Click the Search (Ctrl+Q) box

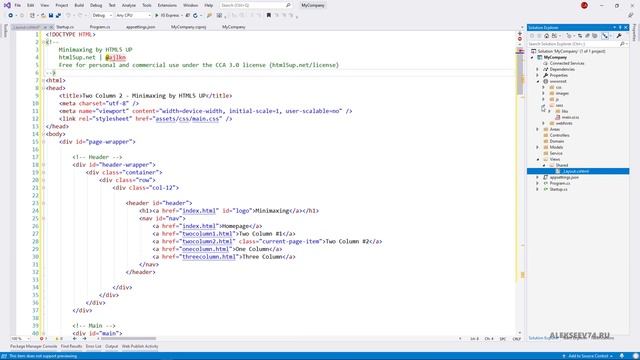tap(256, 5)
